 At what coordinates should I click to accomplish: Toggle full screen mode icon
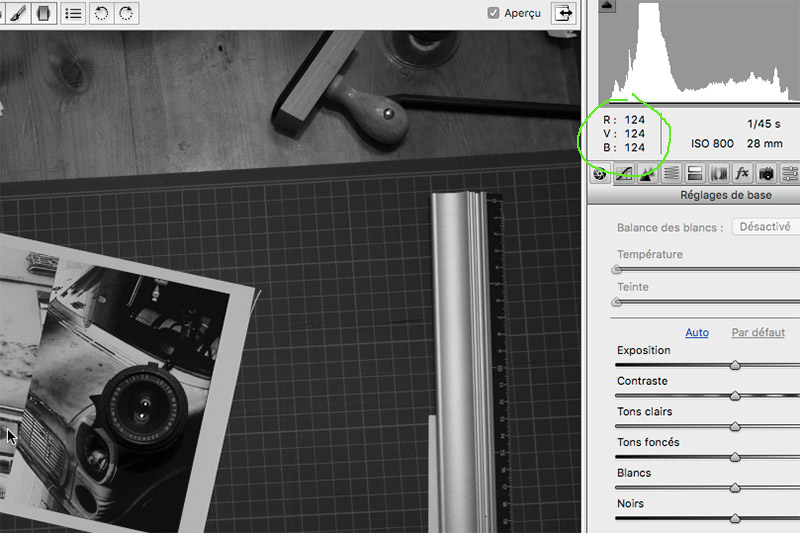[x=566, y=13]
